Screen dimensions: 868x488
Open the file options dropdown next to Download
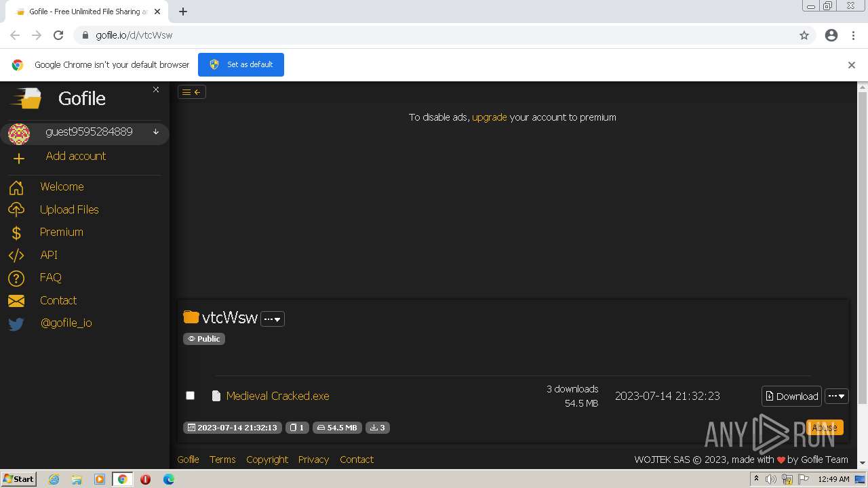click(837, 396)
